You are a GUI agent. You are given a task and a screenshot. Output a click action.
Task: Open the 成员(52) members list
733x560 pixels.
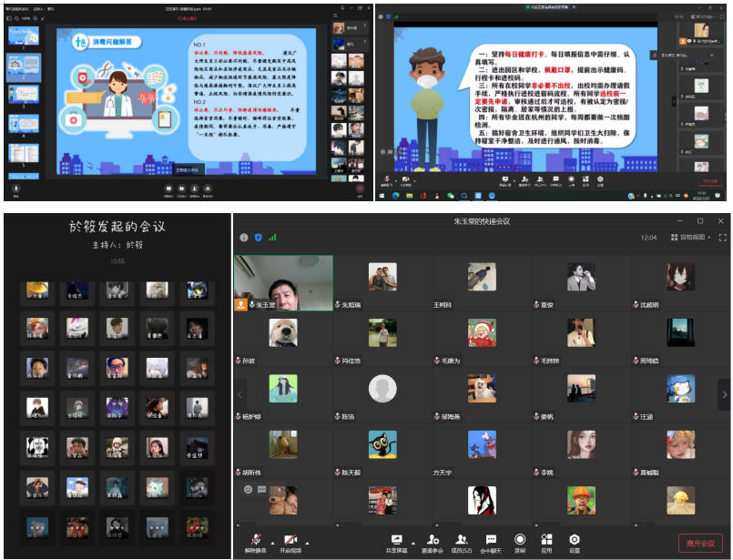[x=462, y=540]
